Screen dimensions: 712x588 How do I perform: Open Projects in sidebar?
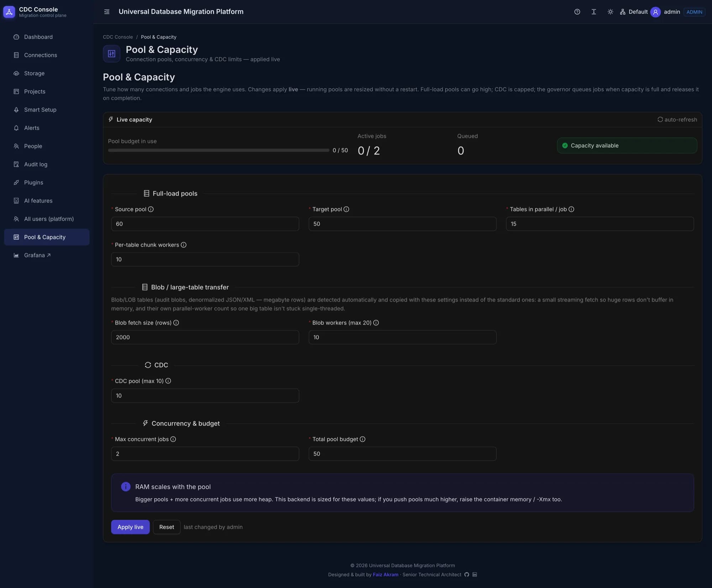coord(47,92)
